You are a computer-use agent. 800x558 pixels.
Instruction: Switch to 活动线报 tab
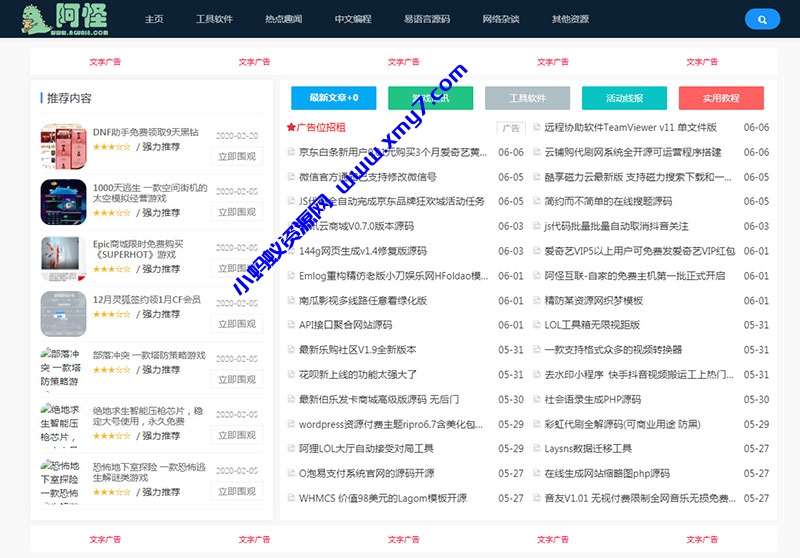624,98
